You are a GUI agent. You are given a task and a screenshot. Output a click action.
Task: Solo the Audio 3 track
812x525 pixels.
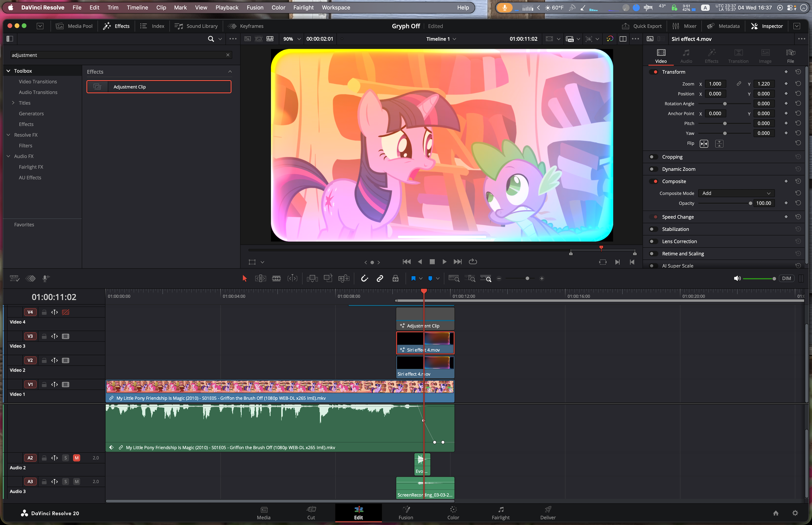click(66, 481)
